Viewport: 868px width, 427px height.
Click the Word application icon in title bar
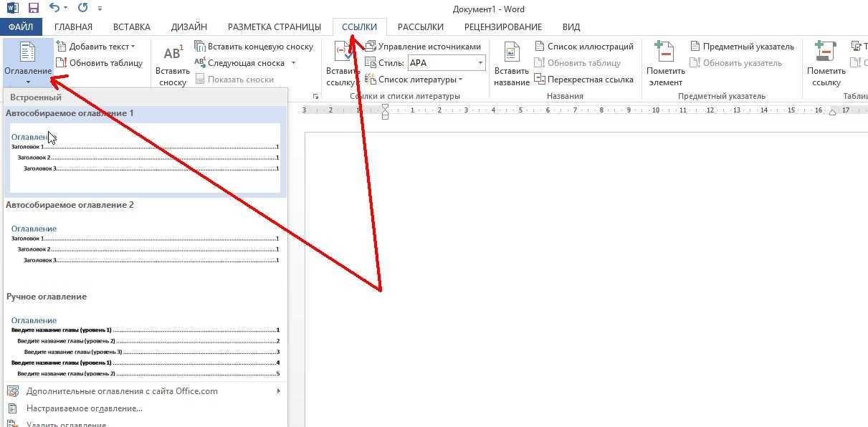pyautogui.click(x=11, y=9)
